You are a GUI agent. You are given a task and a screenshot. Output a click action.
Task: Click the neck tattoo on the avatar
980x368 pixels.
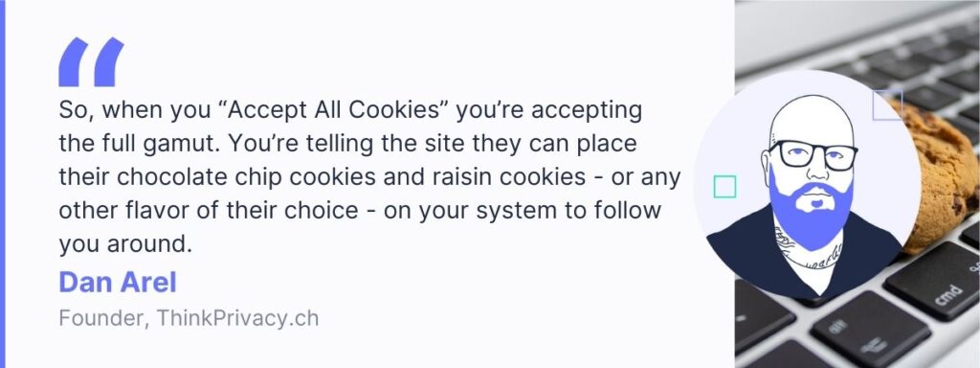pos(808,250)
